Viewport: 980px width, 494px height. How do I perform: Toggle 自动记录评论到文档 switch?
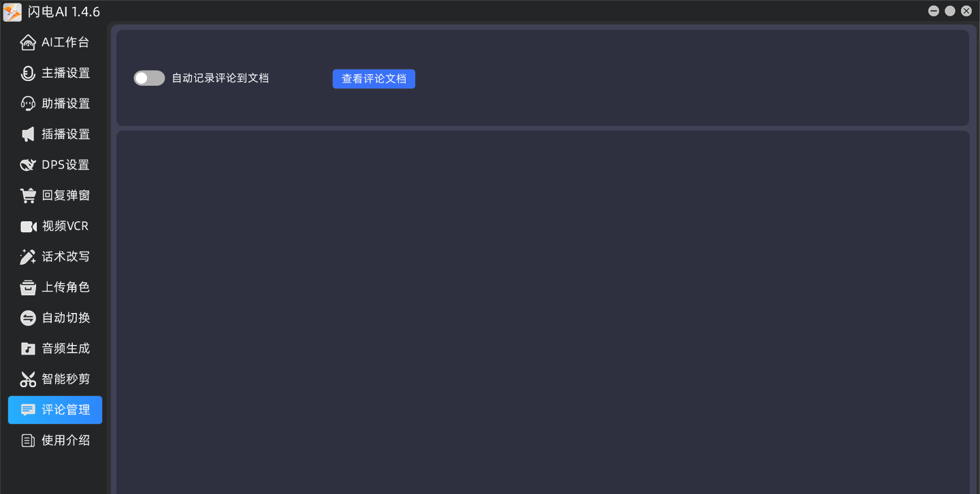149,78
